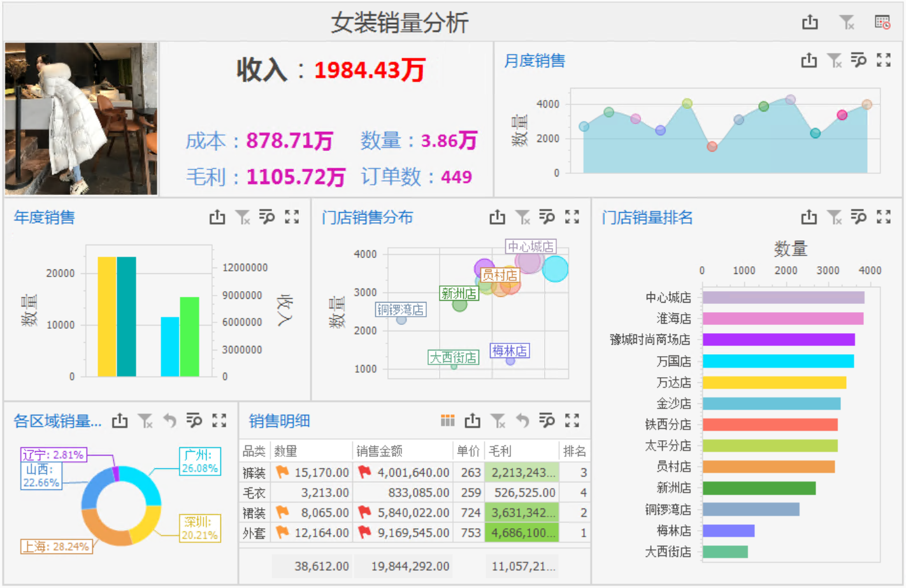Click the 销售金额 column header
This screenshot has width=906, height=588.
pos(402,451)
